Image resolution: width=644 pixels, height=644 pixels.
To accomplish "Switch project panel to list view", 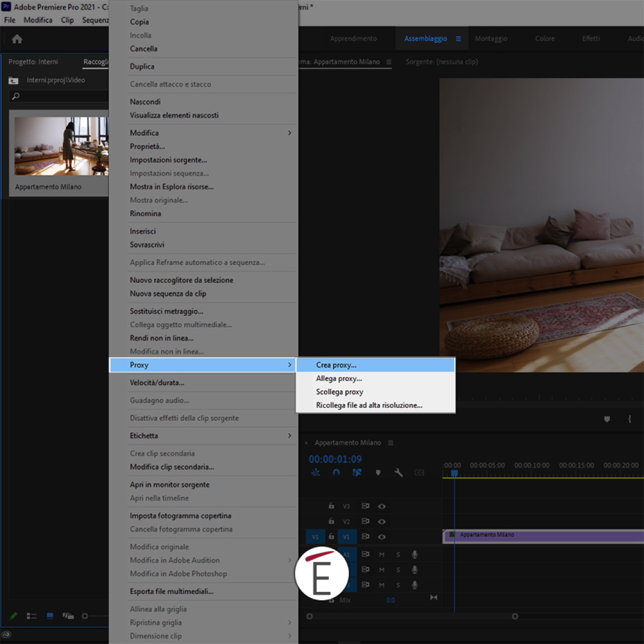I will (x=32, y=616).
